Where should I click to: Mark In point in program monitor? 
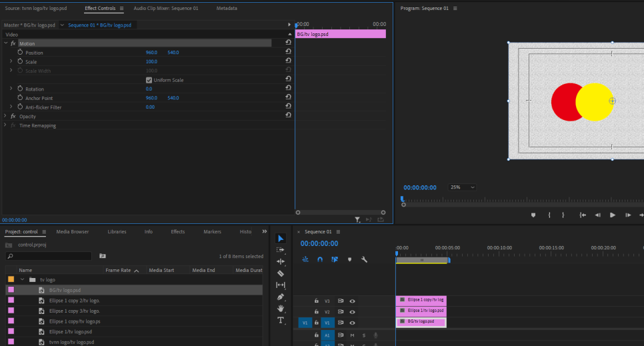click(549, 215)
